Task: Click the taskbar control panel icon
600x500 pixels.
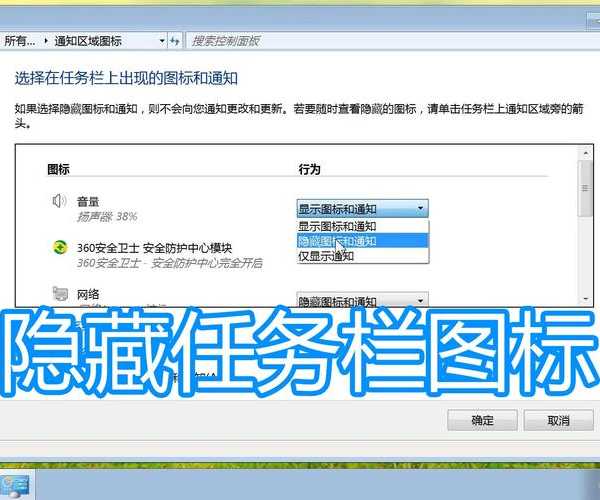Action: 20,487
